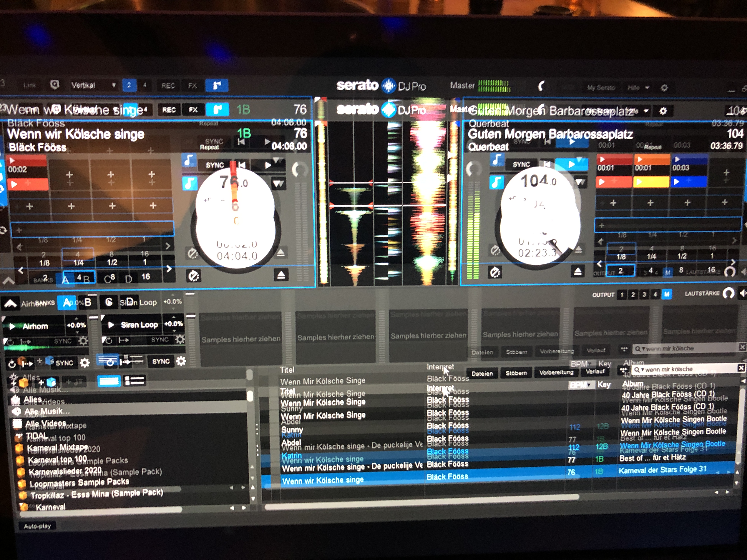The height and width of the screenshot is (560, 747).
Task: Switch to the Verlauf tab
Action: pos(595,372)
